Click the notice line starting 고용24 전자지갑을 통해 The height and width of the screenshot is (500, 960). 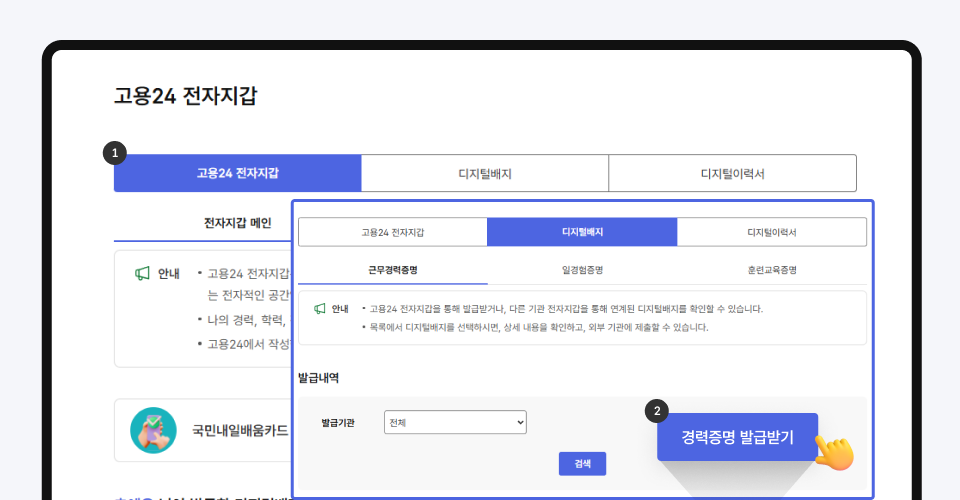point(566,309)
